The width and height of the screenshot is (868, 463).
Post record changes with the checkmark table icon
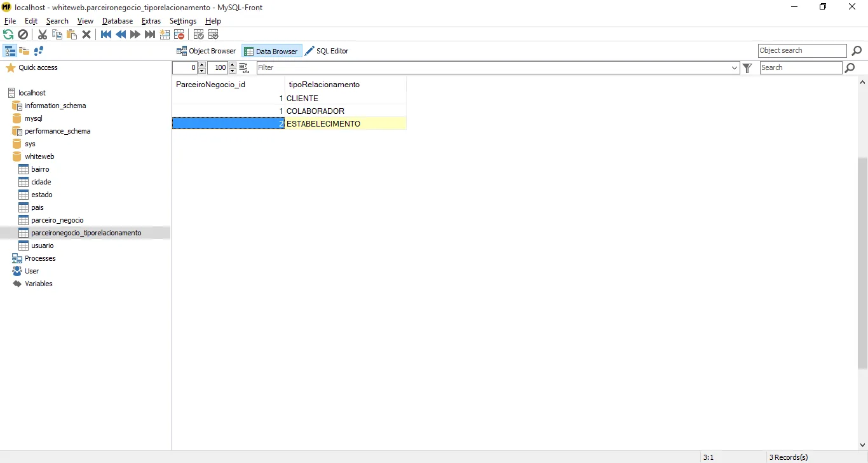[199, 34]
